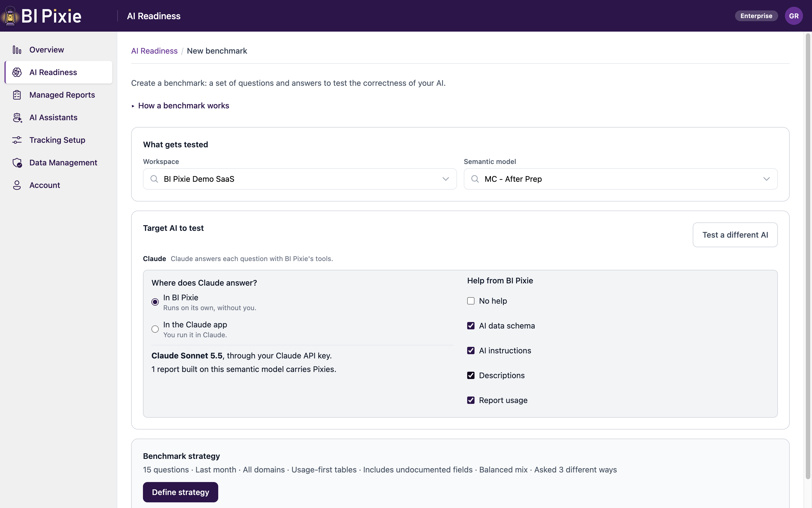Click the AI Readiness brain icon

pyautogui.click(x=17, y=72)
